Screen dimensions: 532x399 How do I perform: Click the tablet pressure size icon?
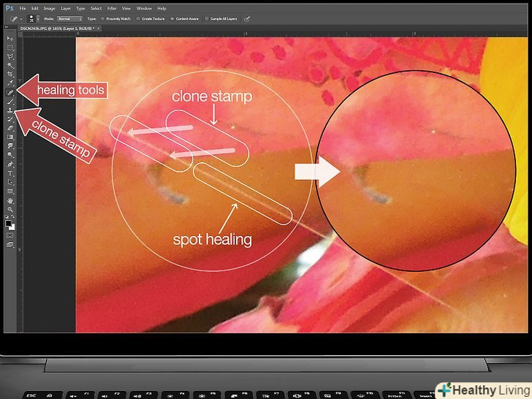click(247, 19)
